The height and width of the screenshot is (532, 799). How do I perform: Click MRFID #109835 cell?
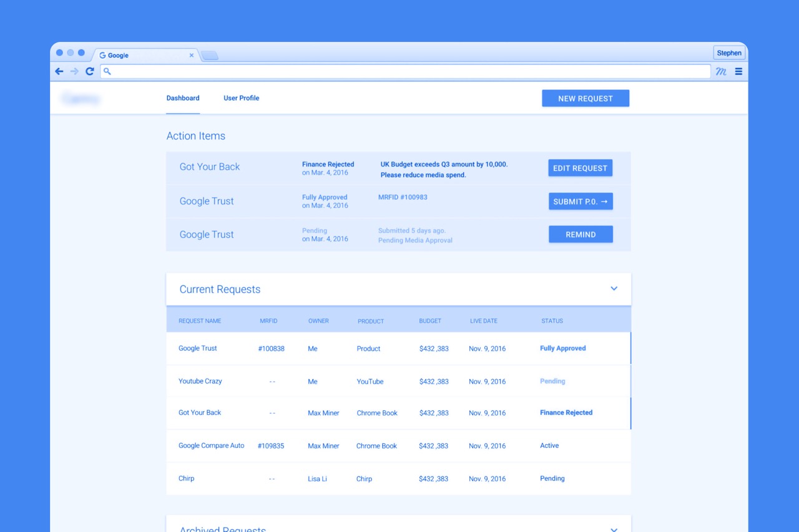(271, 446)
